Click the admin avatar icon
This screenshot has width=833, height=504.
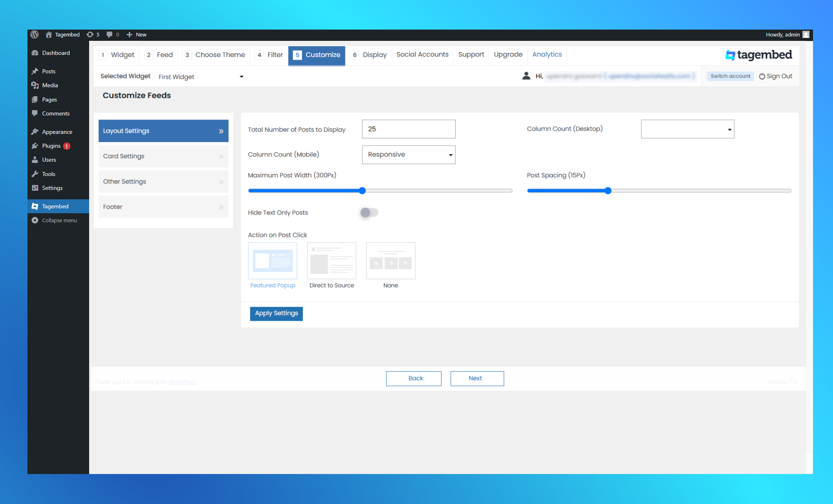[806, 35]
